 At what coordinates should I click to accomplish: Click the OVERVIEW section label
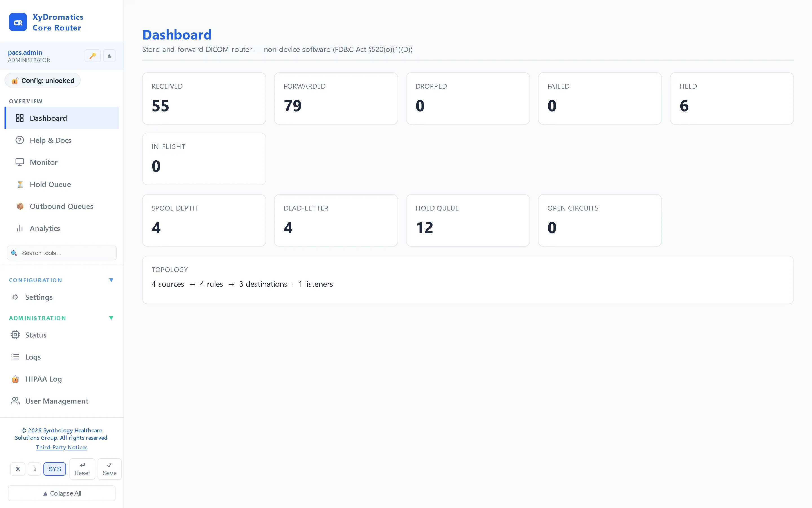(26, 101)
